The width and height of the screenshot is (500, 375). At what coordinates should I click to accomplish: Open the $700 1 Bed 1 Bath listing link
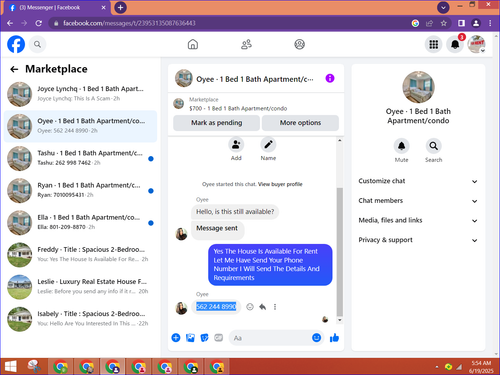[x=238, y=108]
